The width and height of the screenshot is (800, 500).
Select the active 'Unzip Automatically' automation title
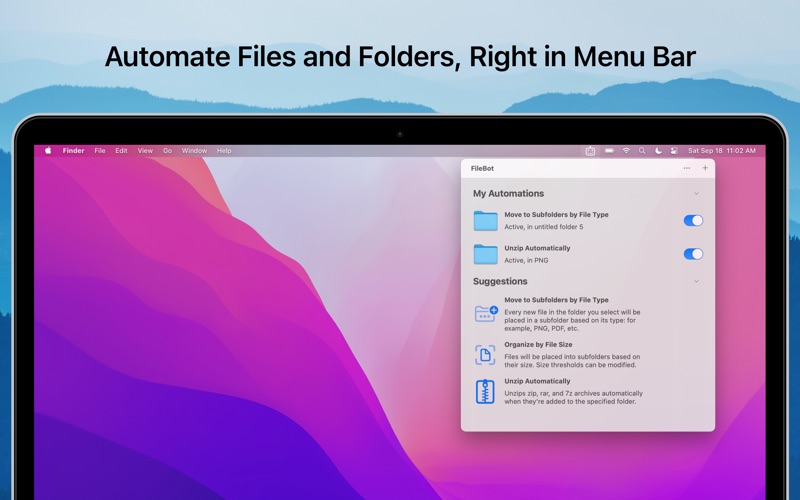pos(537,248)
